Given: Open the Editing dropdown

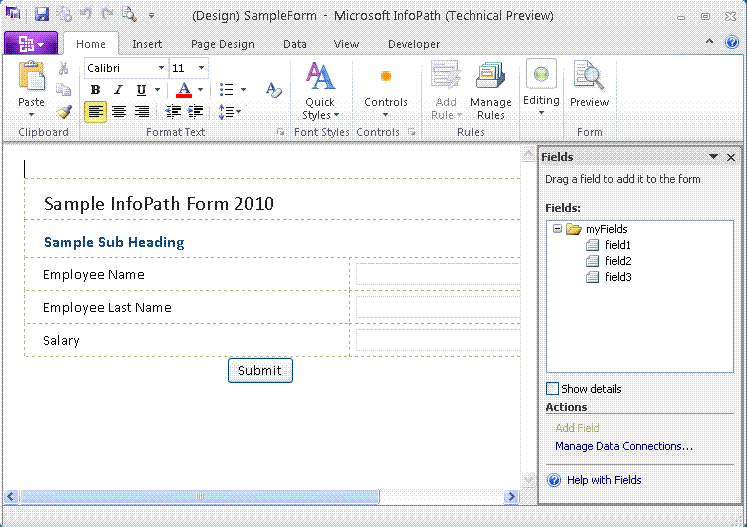Looking at the screenshot, I should [x=541, y=88].
